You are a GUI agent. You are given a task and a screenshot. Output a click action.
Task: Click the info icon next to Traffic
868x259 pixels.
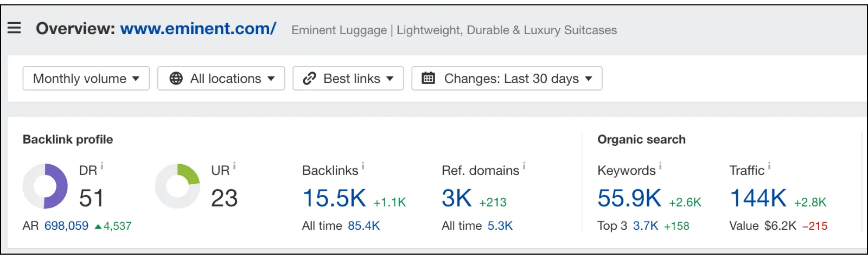tap(769, 166)
